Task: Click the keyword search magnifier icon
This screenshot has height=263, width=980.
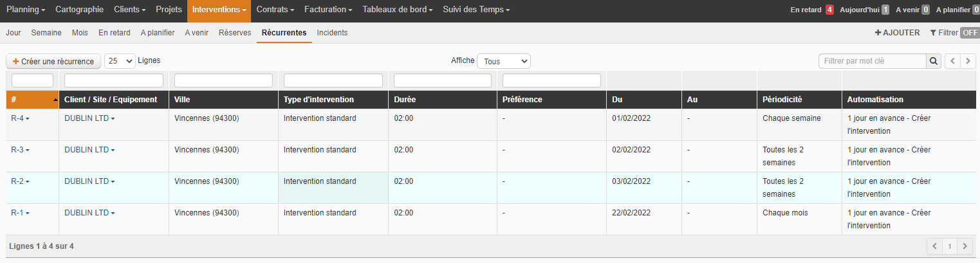Action: [x=933, y=61]
